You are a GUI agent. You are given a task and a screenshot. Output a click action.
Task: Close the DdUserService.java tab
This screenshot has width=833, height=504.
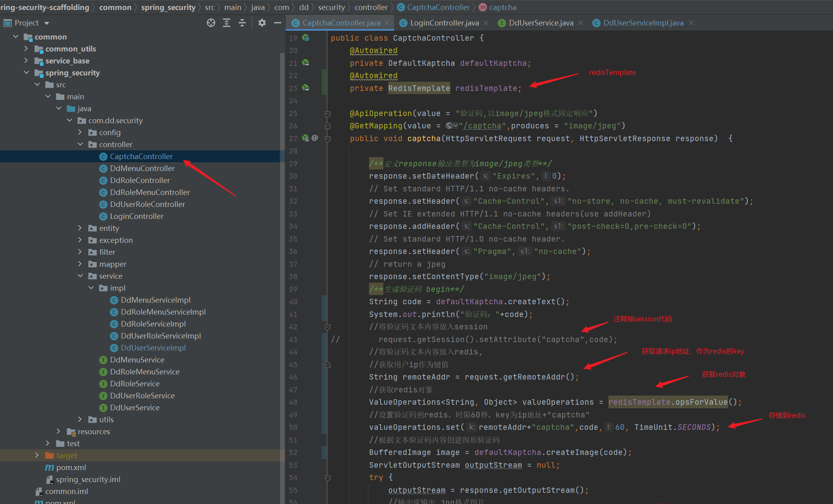580,23
